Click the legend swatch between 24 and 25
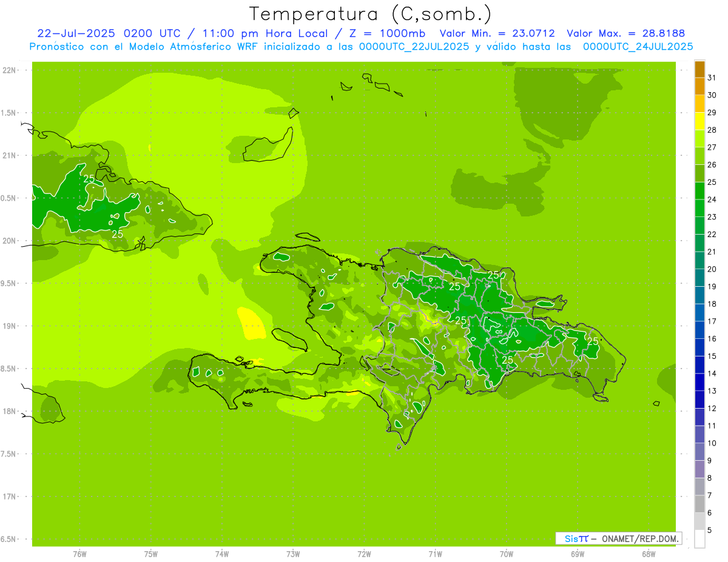 coord(699,191)
